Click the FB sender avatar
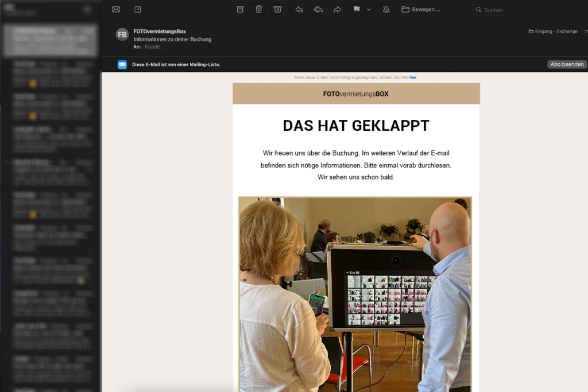This screenshot has height=392, width=588. 122,35
